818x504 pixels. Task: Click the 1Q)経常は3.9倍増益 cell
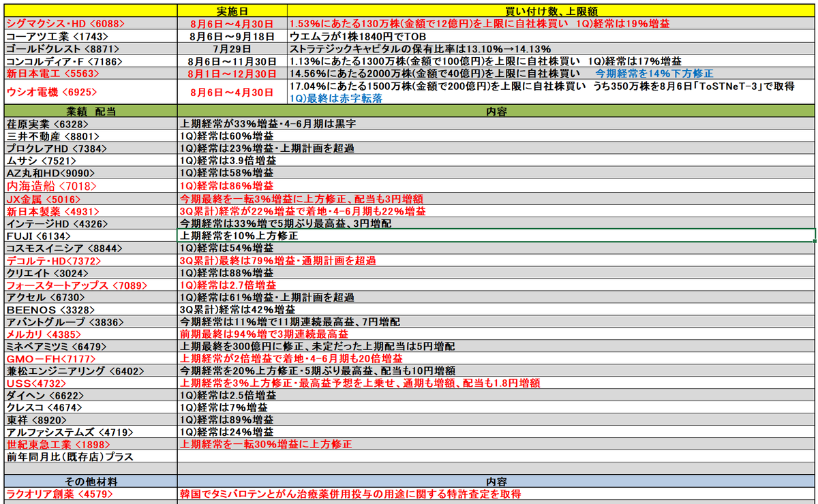(496, 161)
